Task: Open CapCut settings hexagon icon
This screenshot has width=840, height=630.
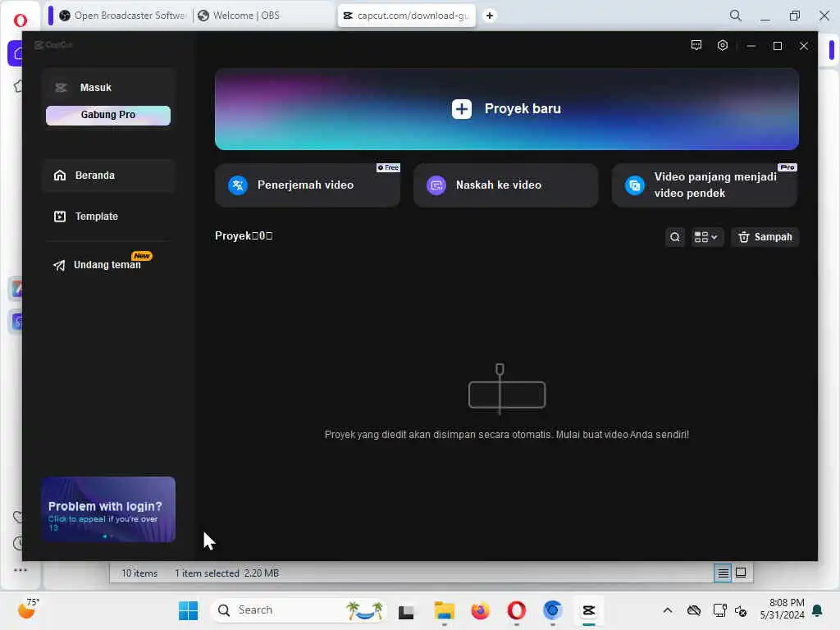Action: point(722,46)
